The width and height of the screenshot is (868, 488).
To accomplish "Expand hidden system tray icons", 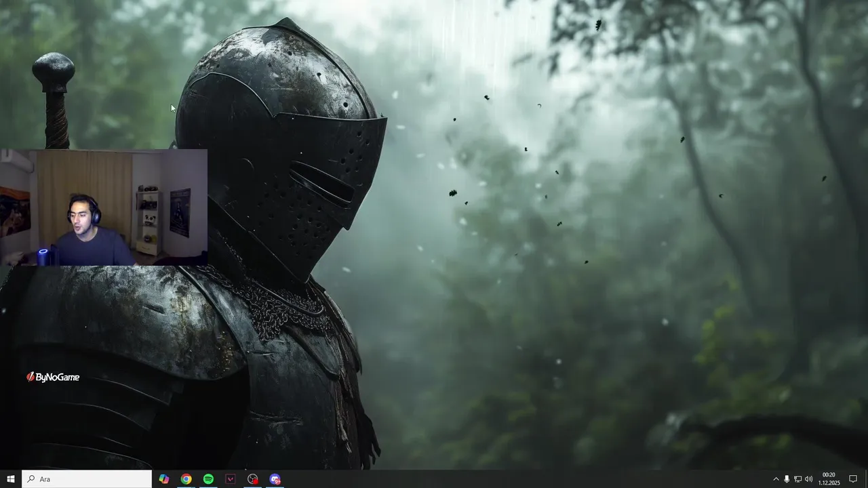I will tap(776, 479).
